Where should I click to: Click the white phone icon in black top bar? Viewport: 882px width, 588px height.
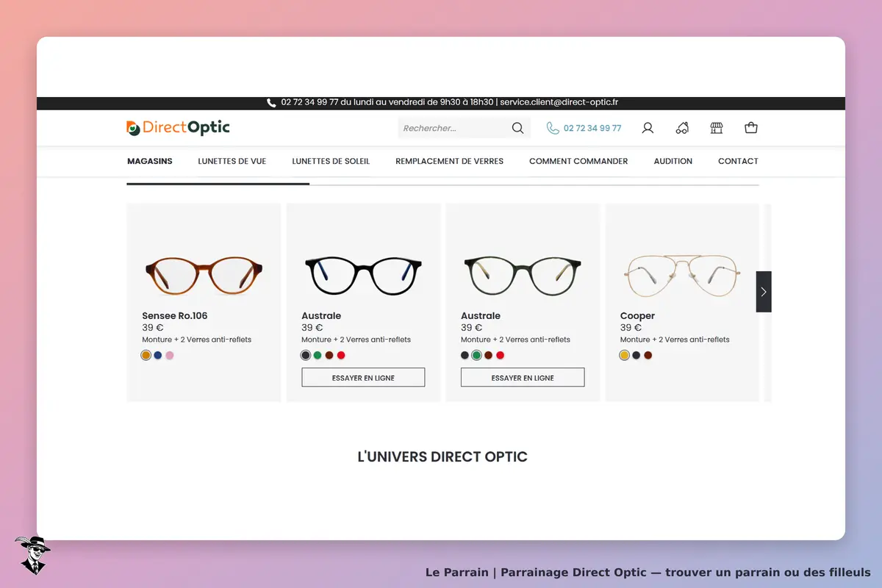click(271, 103)
